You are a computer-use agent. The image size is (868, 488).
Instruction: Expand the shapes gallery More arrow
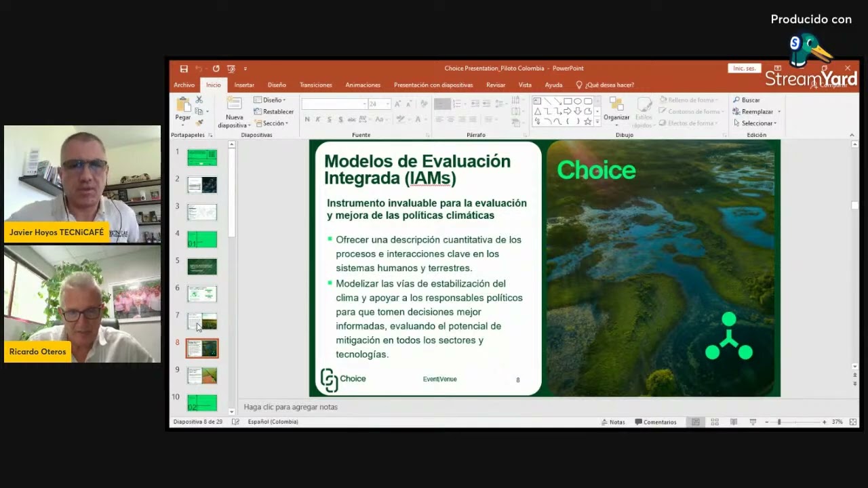598,122
